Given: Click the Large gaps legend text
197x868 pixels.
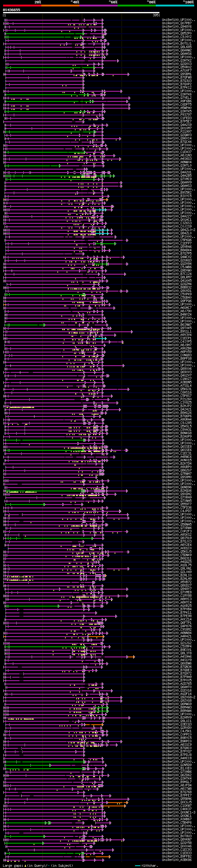Looking at the screenshot, I should pos(38,865).
